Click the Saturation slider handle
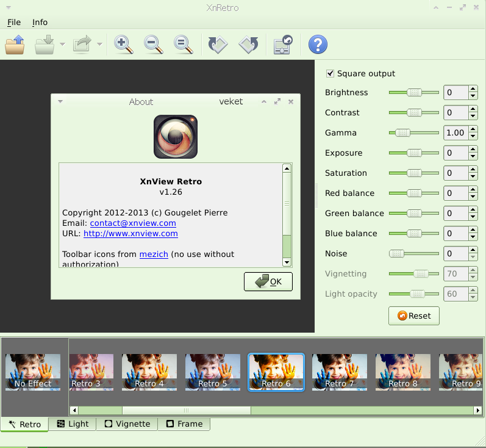The width and height of the screenshot is (486, 448). (414, 173)
